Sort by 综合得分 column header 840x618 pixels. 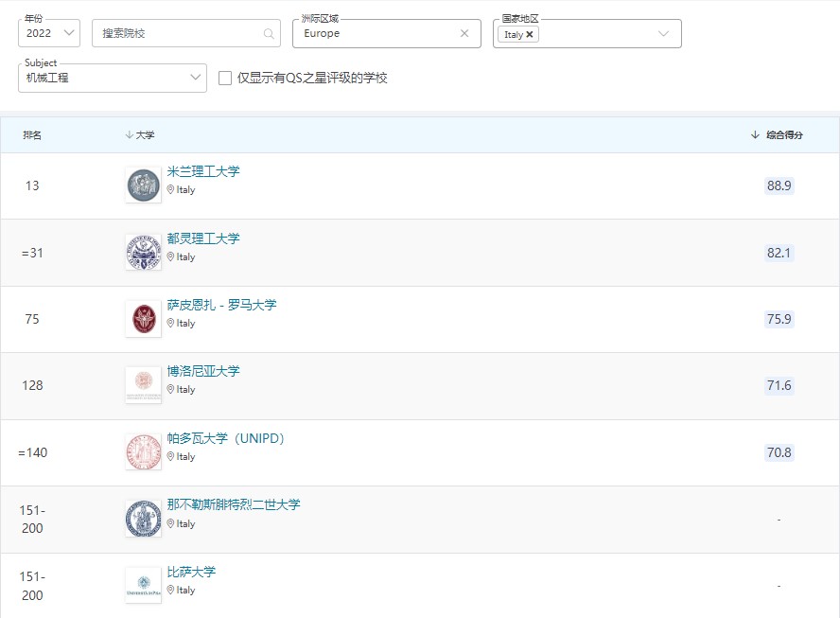(777, 135)
